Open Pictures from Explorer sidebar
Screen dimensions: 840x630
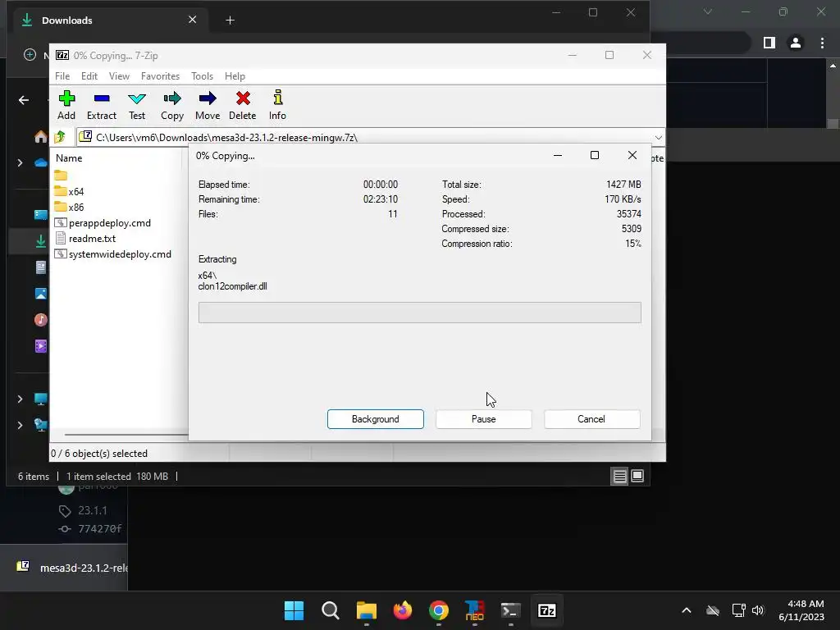[41, 294]
